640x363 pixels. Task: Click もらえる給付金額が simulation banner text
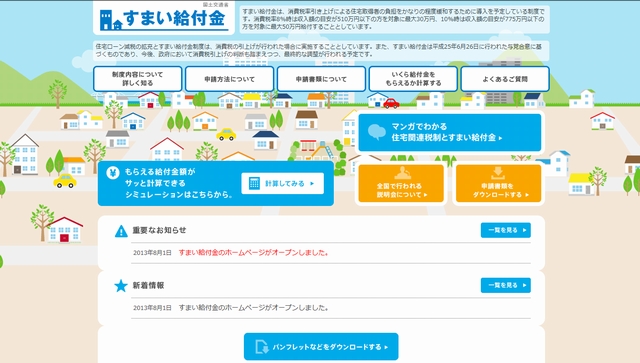pos(160,172)
